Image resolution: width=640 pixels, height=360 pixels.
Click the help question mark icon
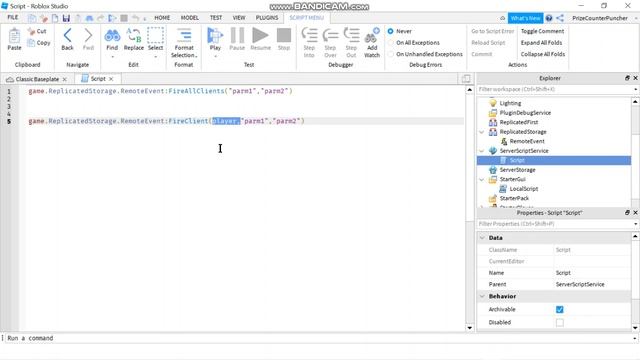(549, 18)
